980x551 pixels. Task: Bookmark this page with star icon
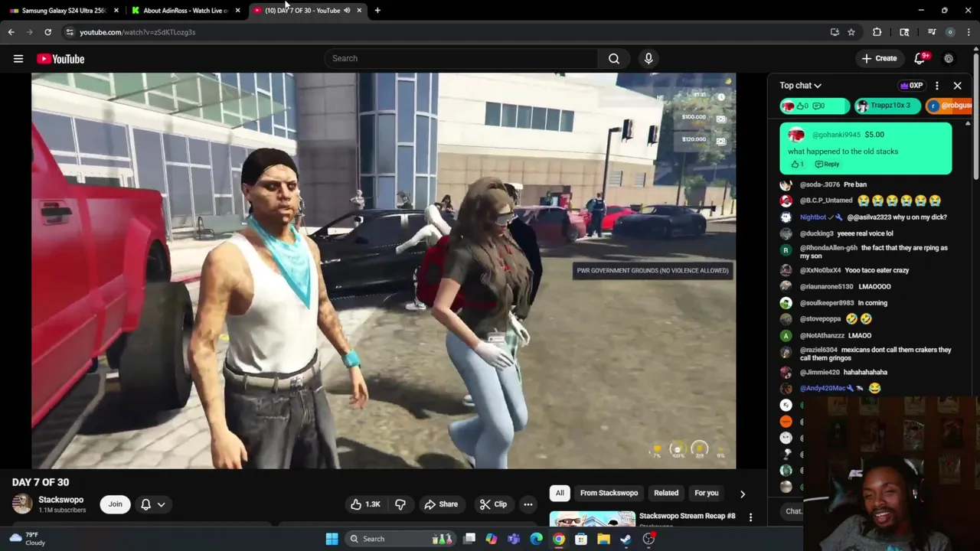(x=851, y=32)
